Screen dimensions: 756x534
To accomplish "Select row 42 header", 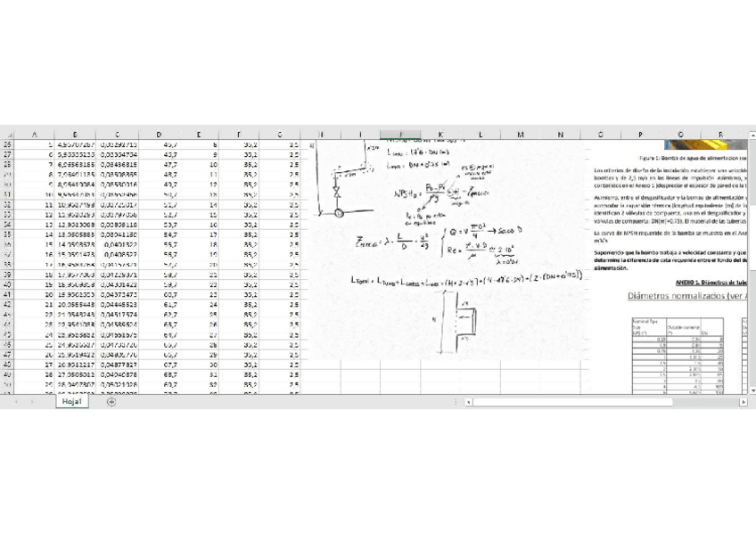I will (7, 305).
